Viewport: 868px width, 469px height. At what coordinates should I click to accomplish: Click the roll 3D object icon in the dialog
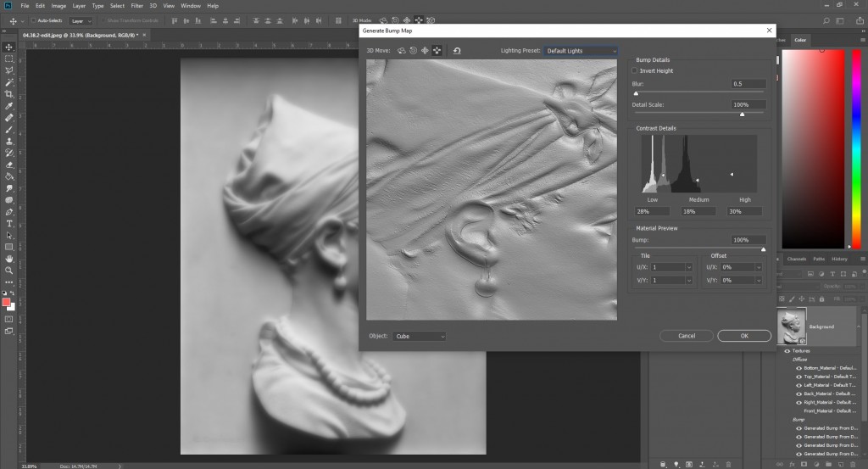click(413, 50)
